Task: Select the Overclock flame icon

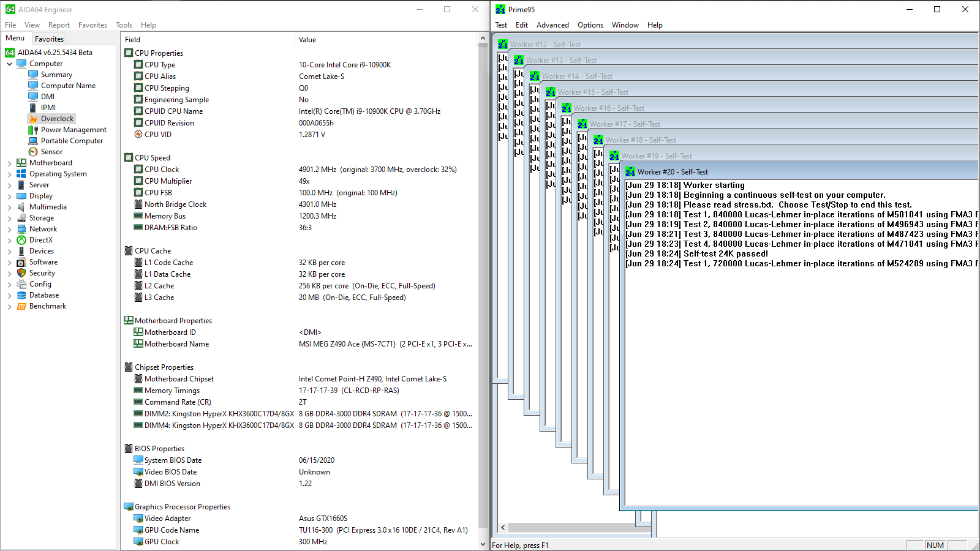Action: (x=33, y=119)
